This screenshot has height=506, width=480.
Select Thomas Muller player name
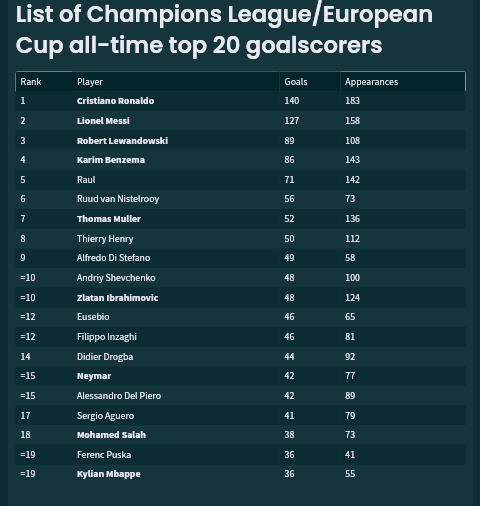tap(109, 219)
